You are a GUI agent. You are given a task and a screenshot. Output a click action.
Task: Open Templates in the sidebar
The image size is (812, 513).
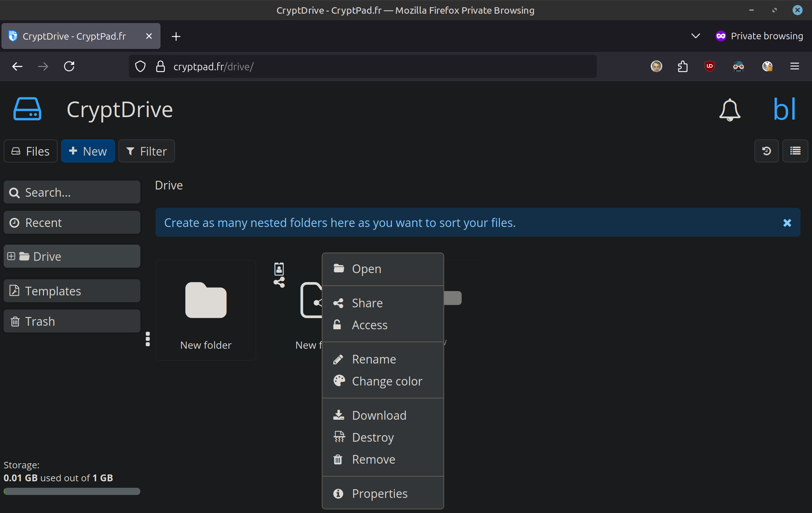[72, 291]
